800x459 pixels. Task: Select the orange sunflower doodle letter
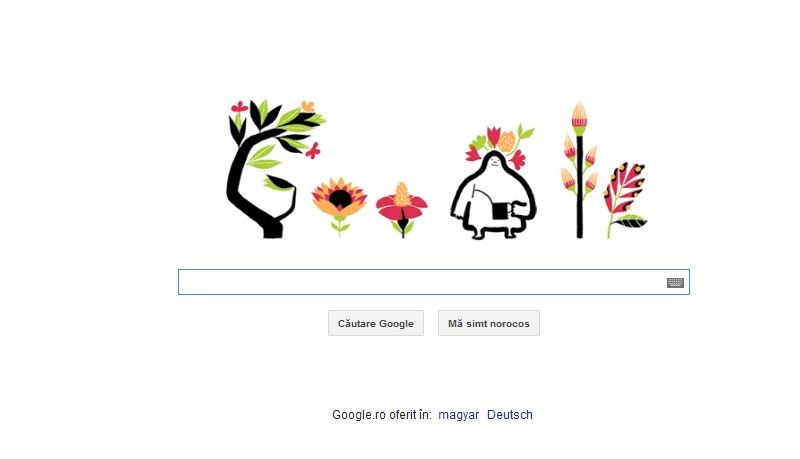(x=339, y=206)
